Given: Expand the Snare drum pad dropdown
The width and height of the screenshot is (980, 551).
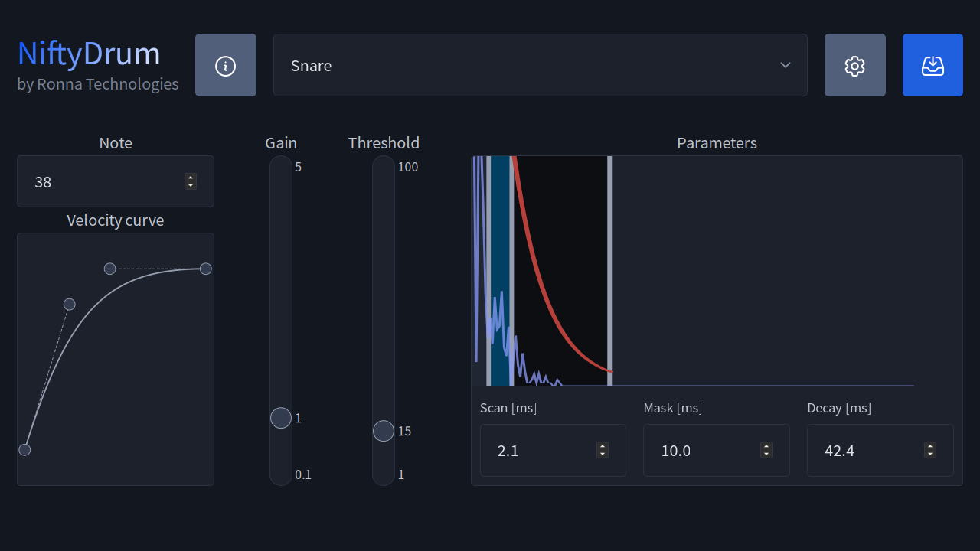Looking at the screenshot, I should [x=540, y=65].
